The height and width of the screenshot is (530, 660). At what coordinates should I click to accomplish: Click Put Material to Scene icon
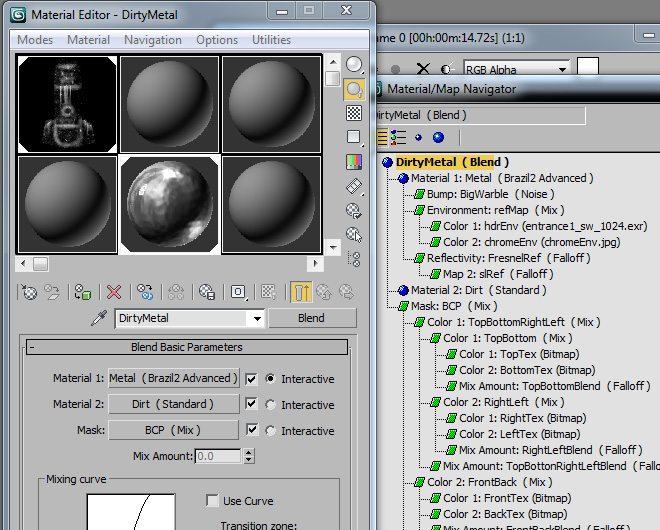point(52,292)
